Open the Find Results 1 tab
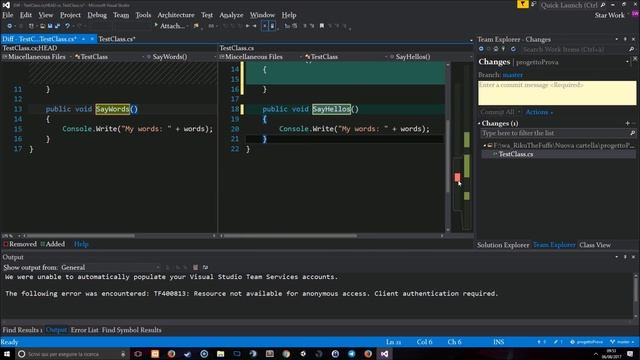The height and width of the screenshot is (360, 640). point(22,330)
